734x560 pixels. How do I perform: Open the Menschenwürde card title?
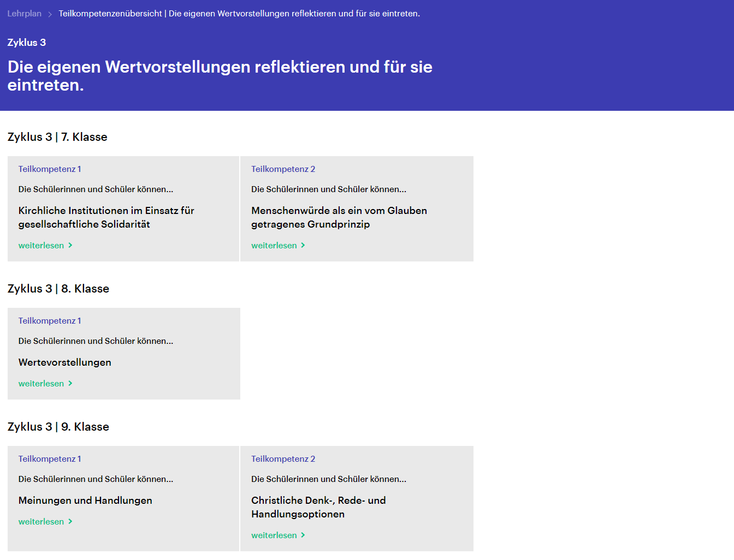tap(339, 217)
